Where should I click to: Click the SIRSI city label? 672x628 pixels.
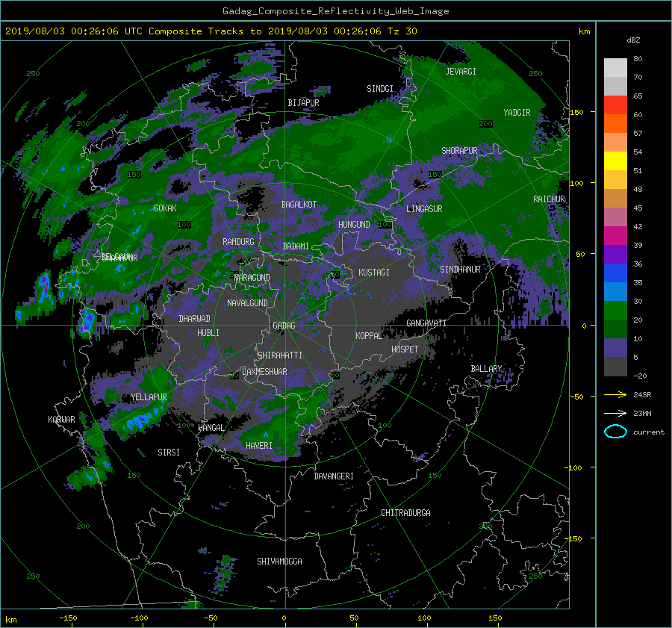169,453
